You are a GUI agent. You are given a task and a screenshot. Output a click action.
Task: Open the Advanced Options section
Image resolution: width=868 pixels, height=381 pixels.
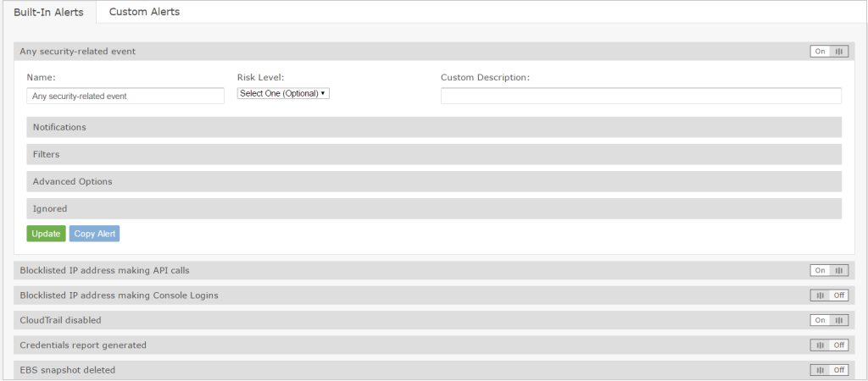coord(433,181)
